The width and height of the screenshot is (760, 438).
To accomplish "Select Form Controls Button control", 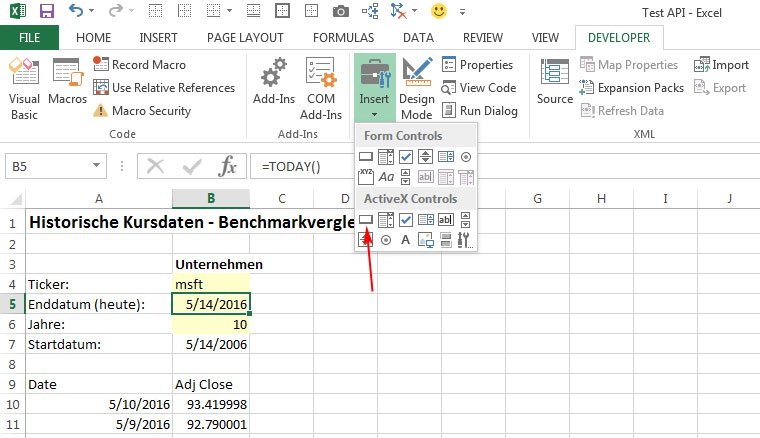I will 365,157.
